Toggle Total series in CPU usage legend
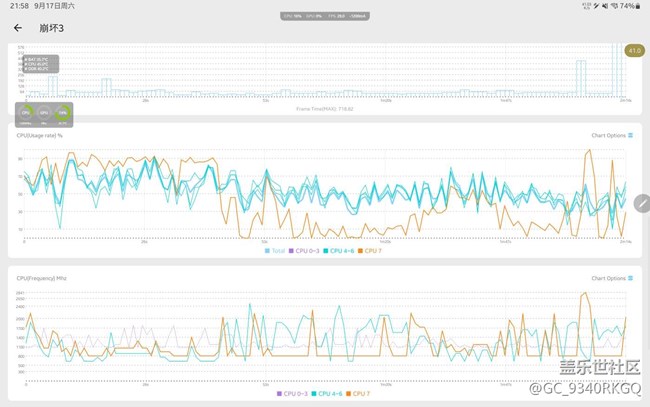The height and width of the screenshot is (407, 650). click(x=277, y=250)
